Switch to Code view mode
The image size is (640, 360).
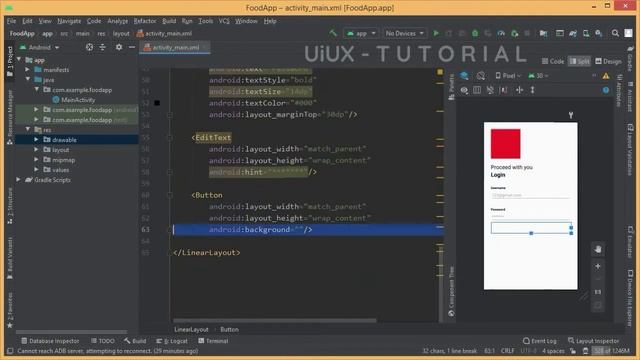click(x=553, y=61)
